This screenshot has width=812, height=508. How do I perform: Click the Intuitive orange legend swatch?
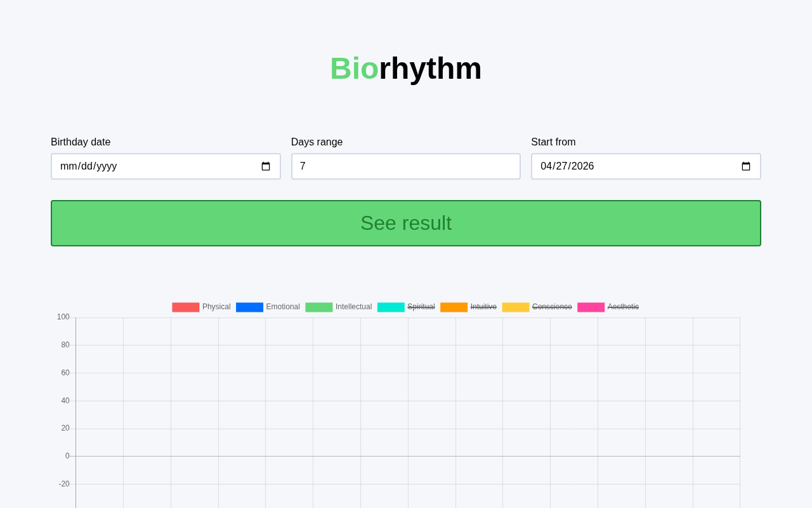(x=454, y=307)
